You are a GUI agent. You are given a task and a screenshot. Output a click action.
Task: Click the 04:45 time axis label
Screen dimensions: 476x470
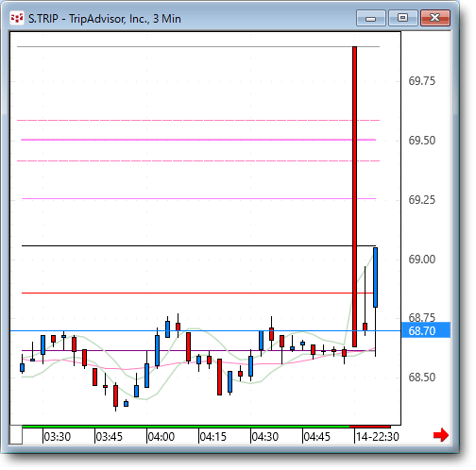317,437
